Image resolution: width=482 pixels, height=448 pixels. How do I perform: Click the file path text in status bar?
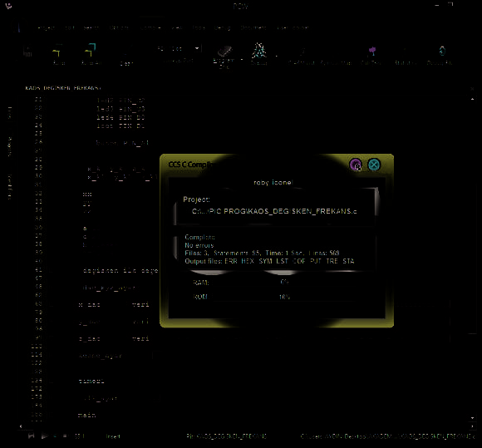pos(387,436)
